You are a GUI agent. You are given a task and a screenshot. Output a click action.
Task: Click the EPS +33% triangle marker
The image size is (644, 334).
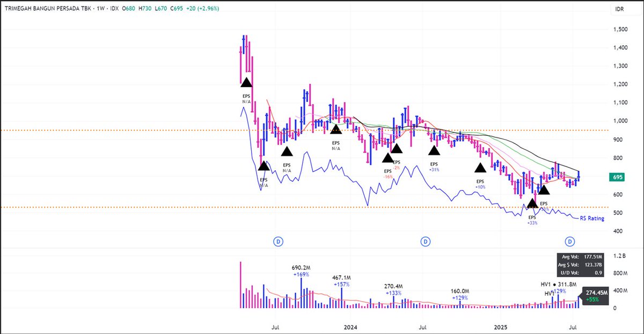coord(532,203)
